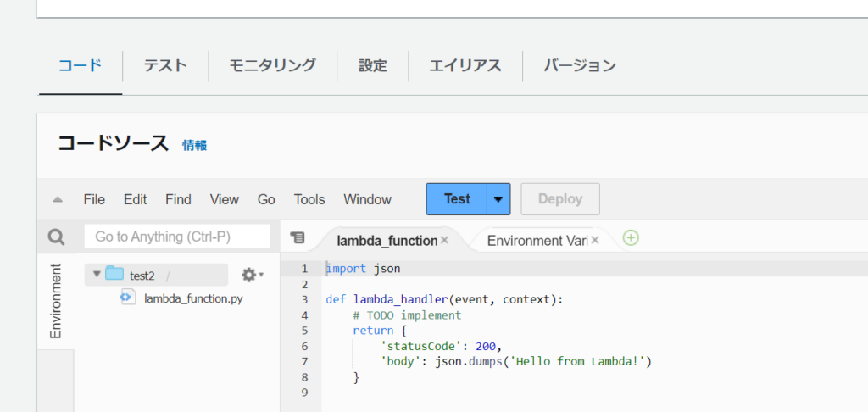Click line number 3 in the gutter
Viewport: 868px width, 412px height.
pos(304,300)
